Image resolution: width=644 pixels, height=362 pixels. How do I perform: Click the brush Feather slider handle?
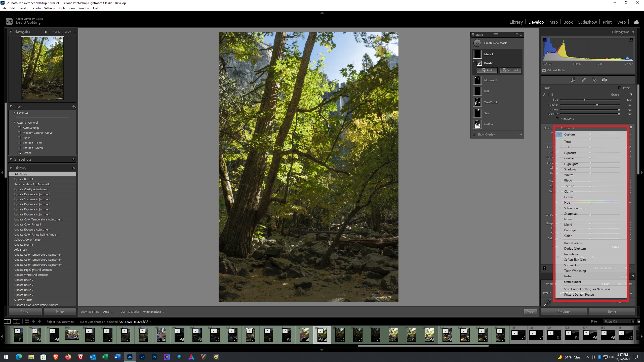tap(597, 105)
